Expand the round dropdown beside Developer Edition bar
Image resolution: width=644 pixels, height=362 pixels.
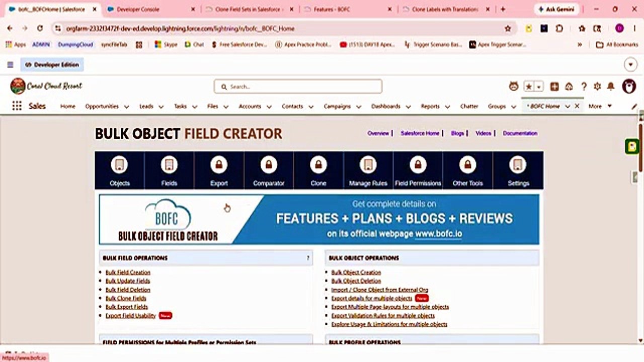tap(630, 64)
